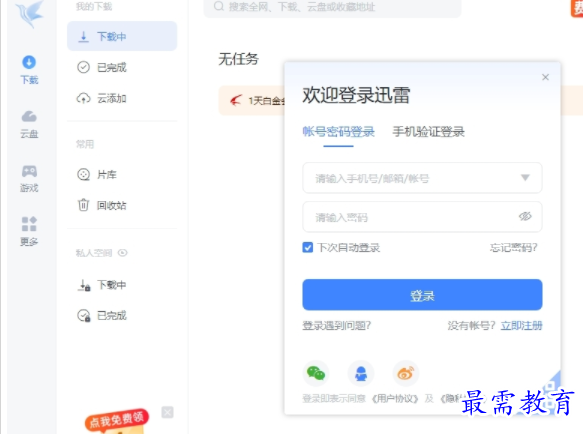Toggle 私人空间 visibility eye icon
This screenshot has width=583, height=434.
pos(123,253)
